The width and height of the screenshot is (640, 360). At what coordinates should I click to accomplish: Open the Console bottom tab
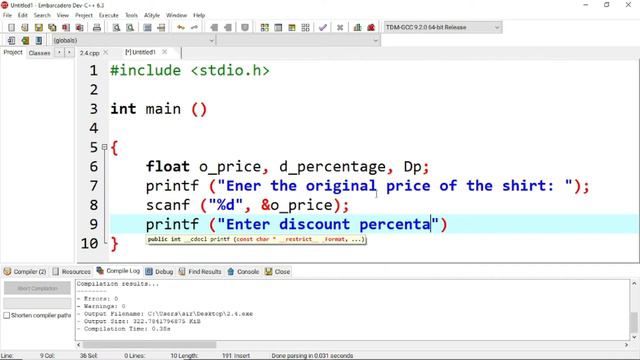[243, 271]
